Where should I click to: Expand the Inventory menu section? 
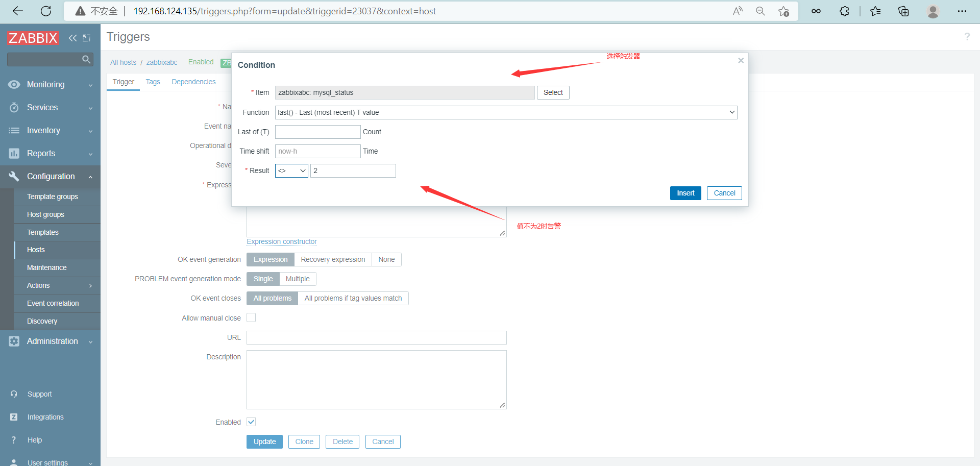coord(90,131)
